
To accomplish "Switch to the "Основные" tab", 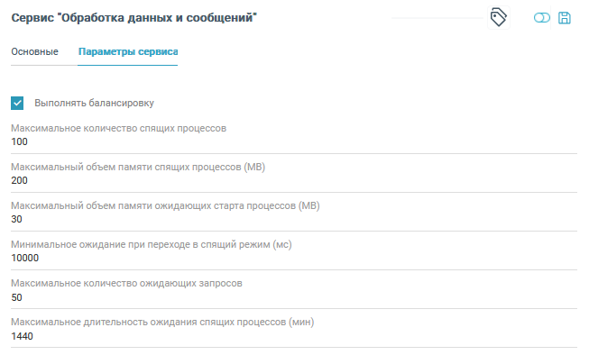I will pos(34,51).
